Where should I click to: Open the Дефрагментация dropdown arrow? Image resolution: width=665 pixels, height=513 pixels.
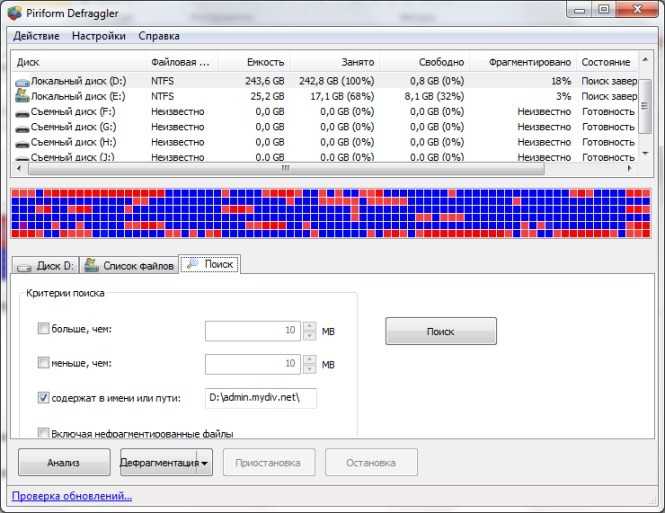click(x=204, y=463)
